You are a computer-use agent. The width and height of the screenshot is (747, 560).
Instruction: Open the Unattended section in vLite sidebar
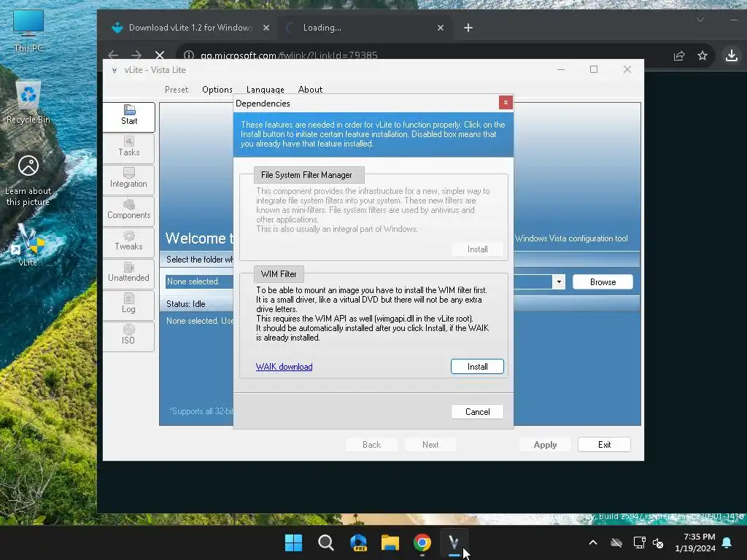128,273
